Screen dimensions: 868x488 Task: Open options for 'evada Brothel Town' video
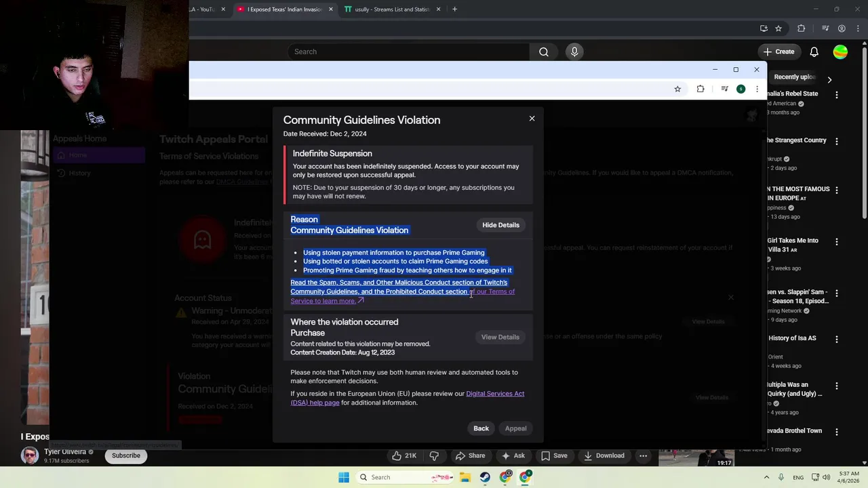tap(836, 432)
